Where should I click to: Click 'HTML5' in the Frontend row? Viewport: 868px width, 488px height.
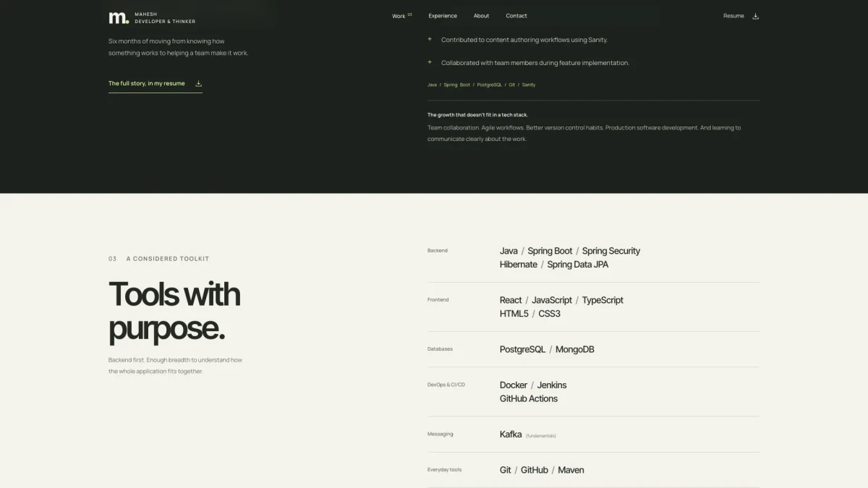pyautogui.click(x=514, y=314)
